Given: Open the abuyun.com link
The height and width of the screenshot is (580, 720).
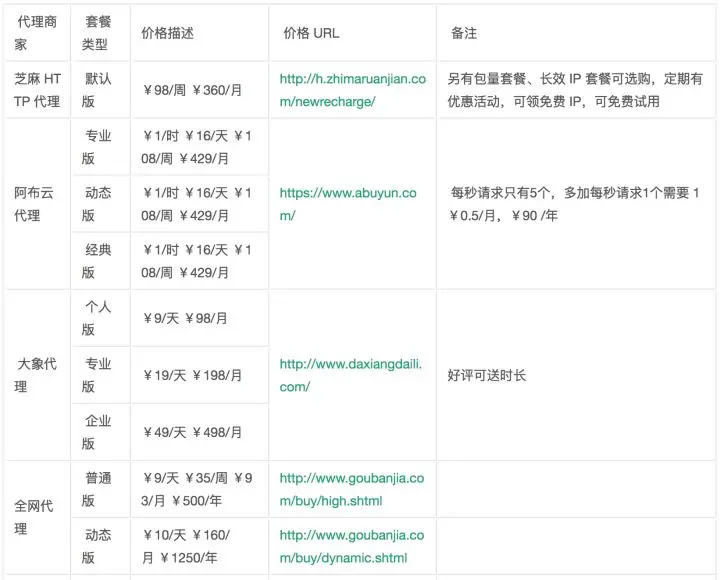Looking at the screenshot, I should [x=348, y=204].
